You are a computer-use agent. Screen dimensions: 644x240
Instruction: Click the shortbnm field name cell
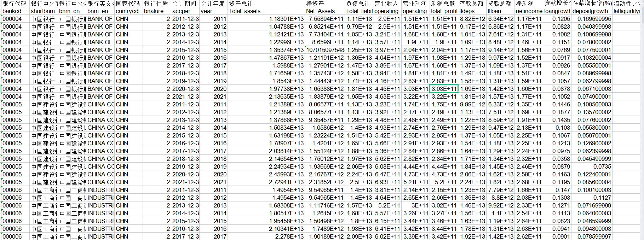(x=44, y=11)
